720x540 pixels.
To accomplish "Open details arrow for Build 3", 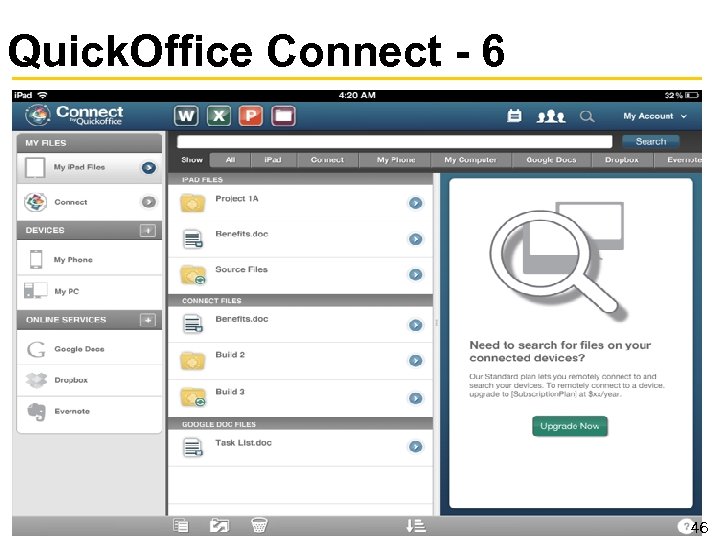I will pyautogui.click(x=415, y=398).
